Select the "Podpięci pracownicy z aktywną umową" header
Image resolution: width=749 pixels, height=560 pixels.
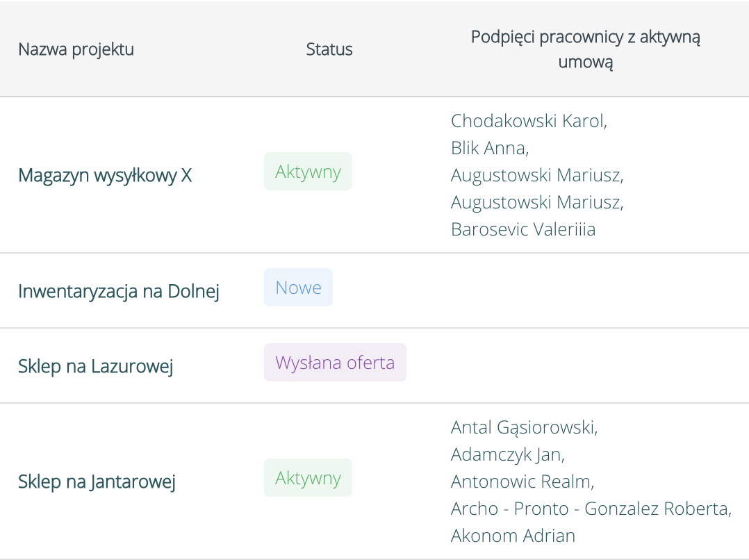(585, 49)
